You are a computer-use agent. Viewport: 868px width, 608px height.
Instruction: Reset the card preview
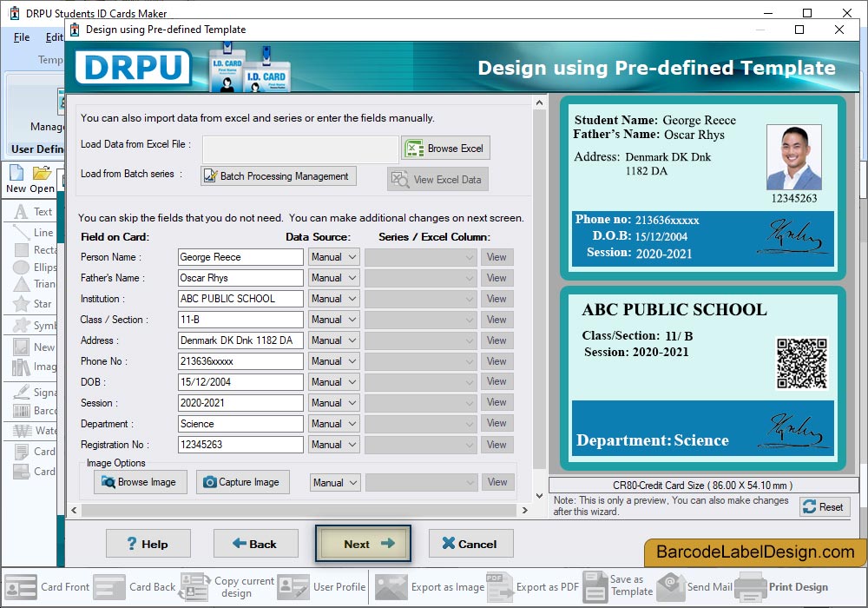pyautogui.click(x=825, y=506)
